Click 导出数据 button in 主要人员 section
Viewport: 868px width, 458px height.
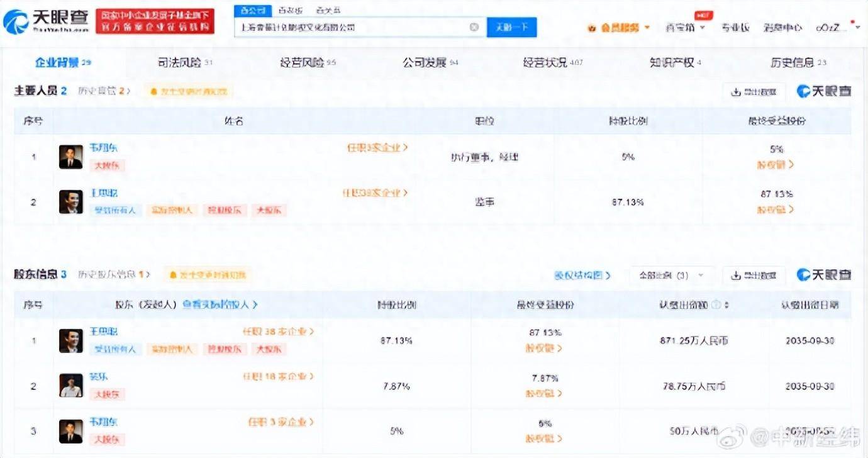[x=754, y=92]
